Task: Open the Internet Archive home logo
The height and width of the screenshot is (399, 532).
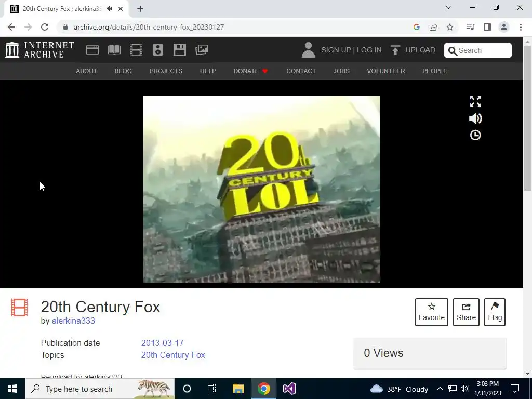Action: [x=39, y=50]
